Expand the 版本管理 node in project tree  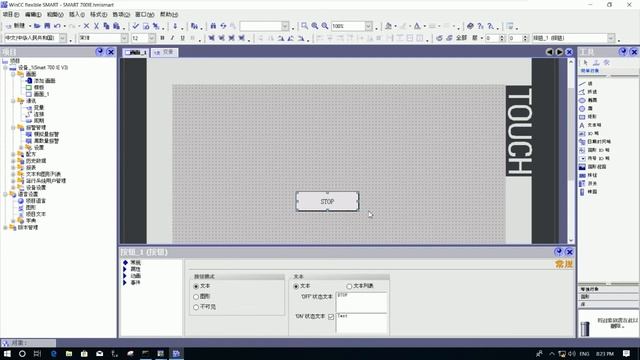(x=5, y=227)
